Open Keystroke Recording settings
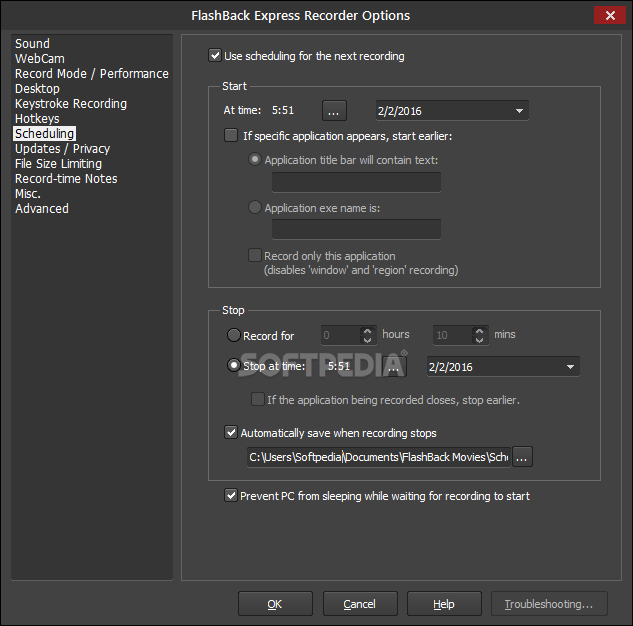This screenshot has height=626, width=633. 71,104
